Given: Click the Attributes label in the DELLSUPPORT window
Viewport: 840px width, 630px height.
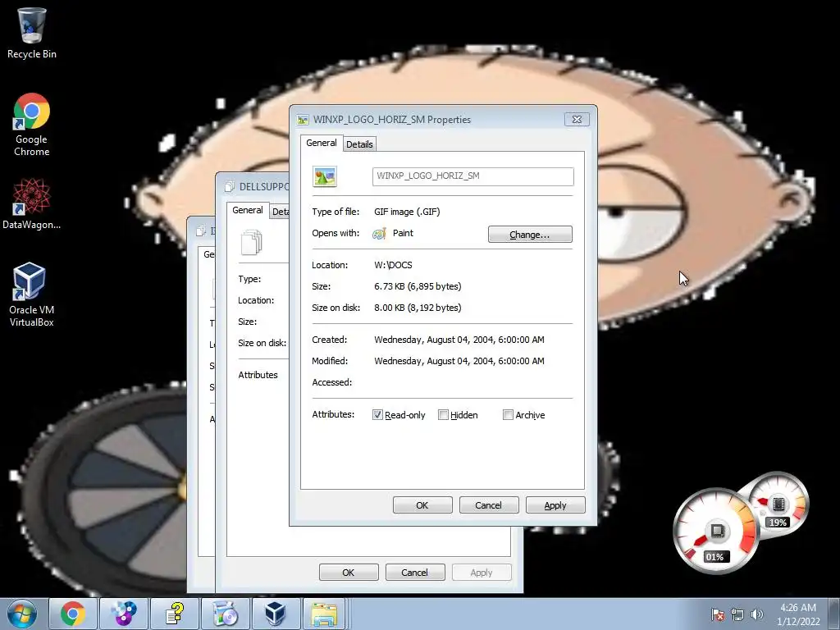Looking at the screenshot, I should [x=258, y=375].
